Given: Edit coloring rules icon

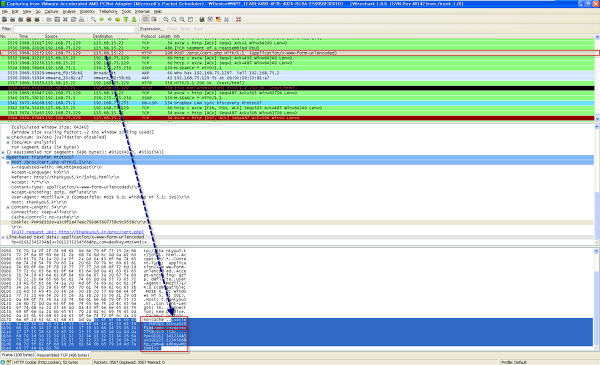Looking at the screenshot, I should (218, 20).
